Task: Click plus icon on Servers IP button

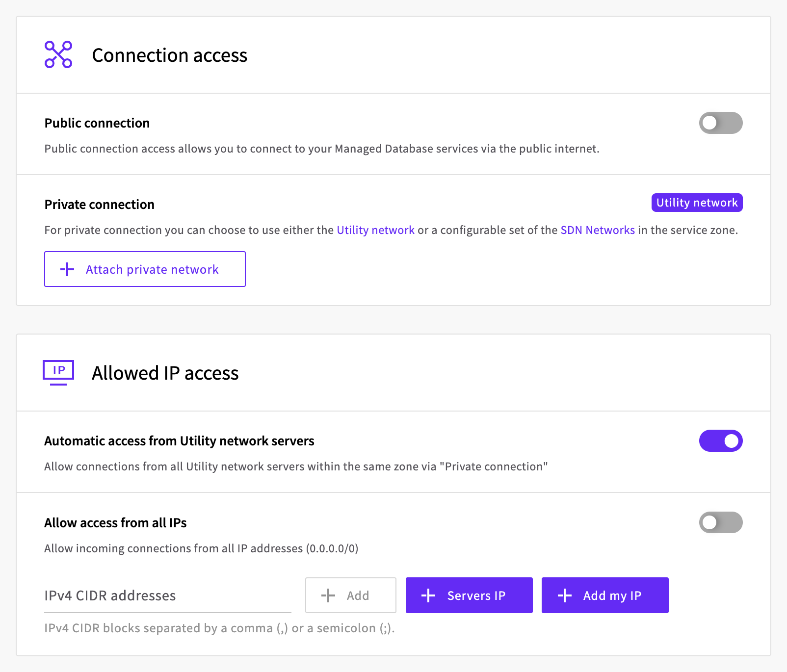Action: (428, 595)
